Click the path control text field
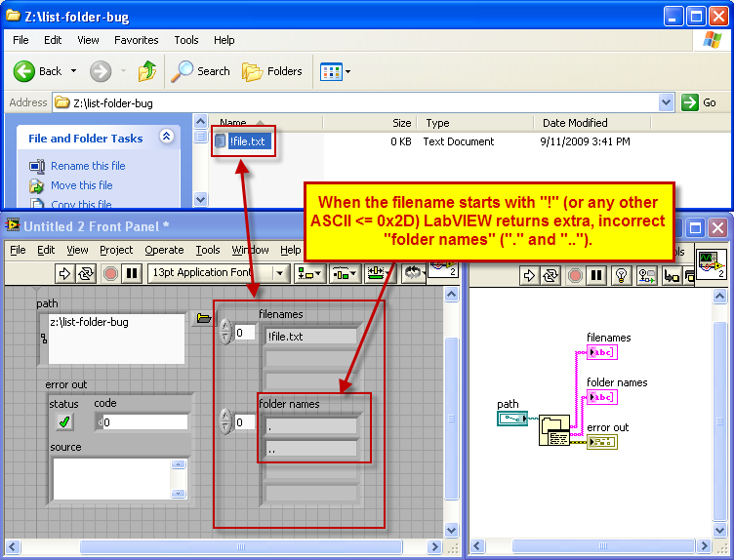Viewport: 734px width, 560px height. pyautogui.click(x=116, y=339)
